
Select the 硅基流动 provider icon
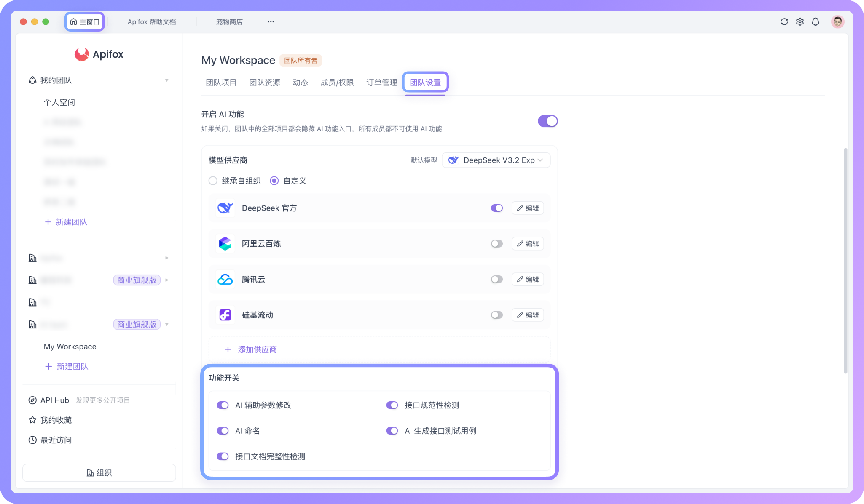225,315
